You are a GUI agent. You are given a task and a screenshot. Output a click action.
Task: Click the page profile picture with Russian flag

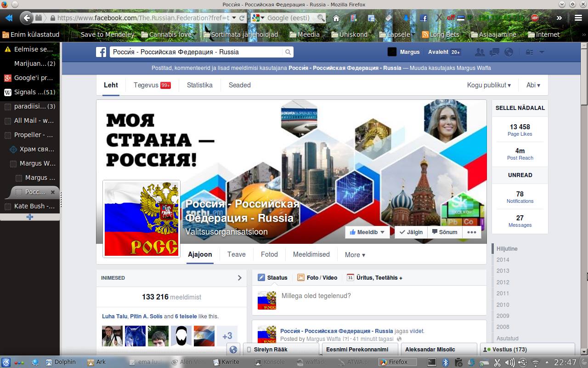click(x=141, y=219)
